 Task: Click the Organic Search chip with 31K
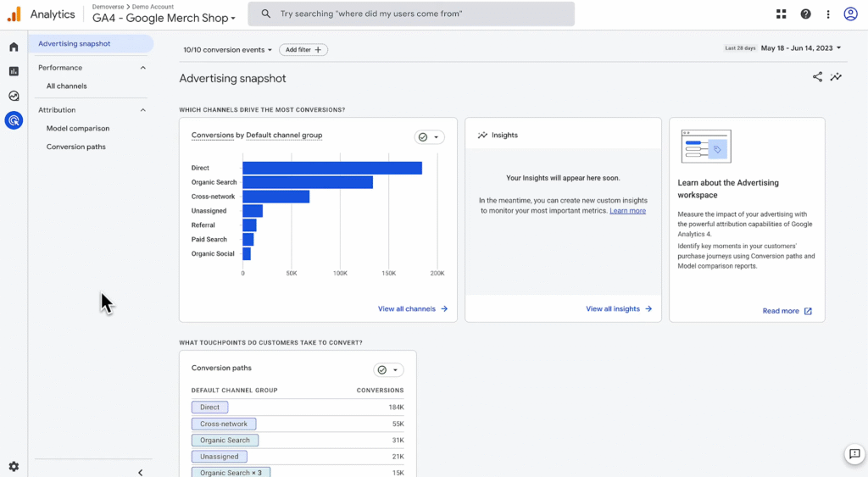(x=225, y=441)
